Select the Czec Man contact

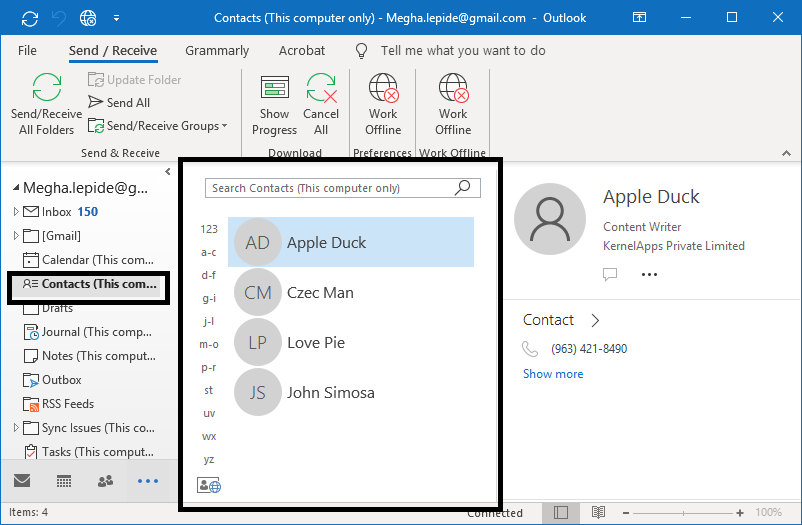351,292
